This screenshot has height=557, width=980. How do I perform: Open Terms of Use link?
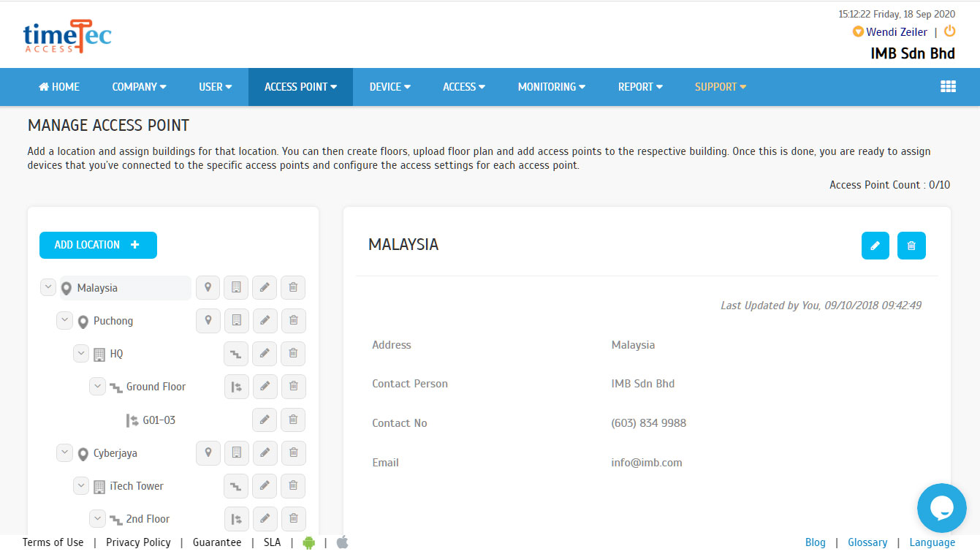pyautogui.click(x=53, y=542)
